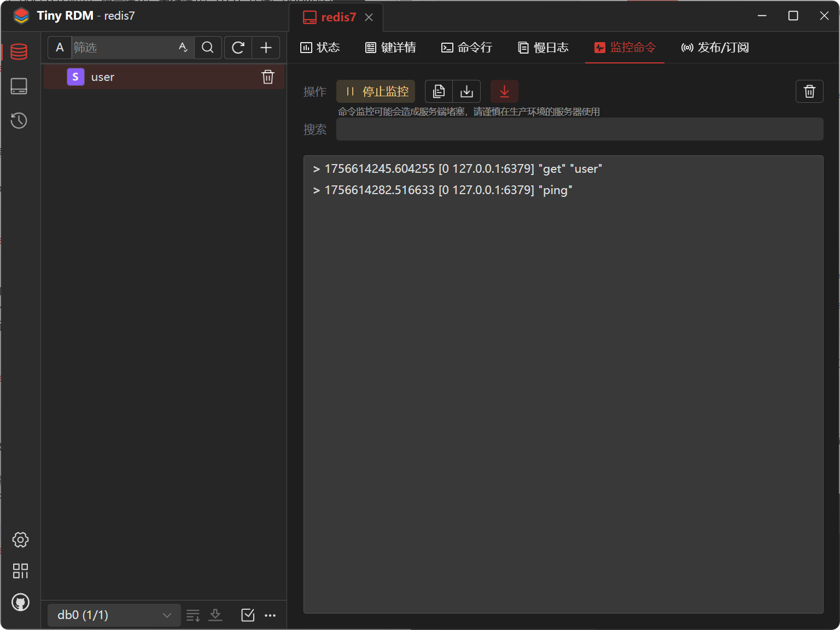Switch to the 键详情 tab

pyautogui.click(x=390, y=48)
